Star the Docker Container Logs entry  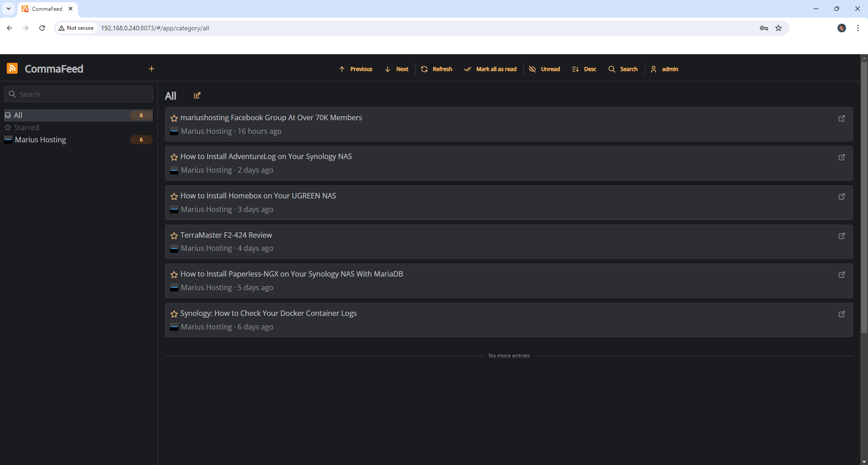pyautogui.click(x=174, y=314)
